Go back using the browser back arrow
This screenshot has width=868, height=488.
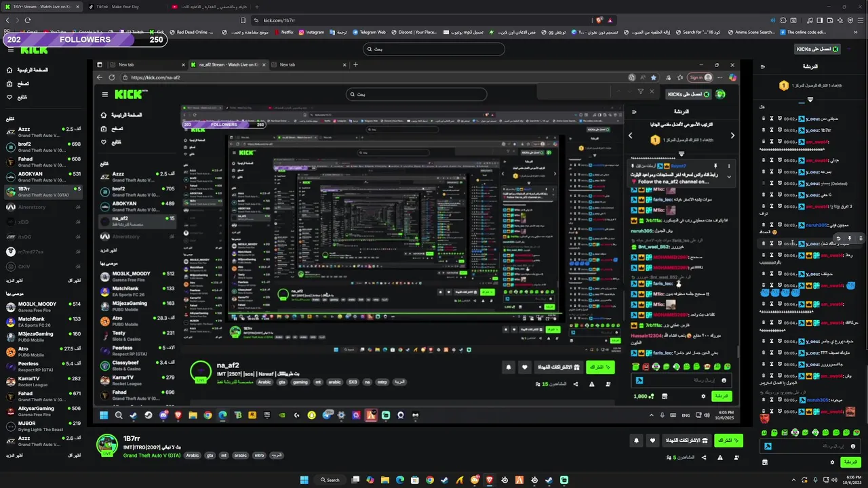[x=7, y=20]
